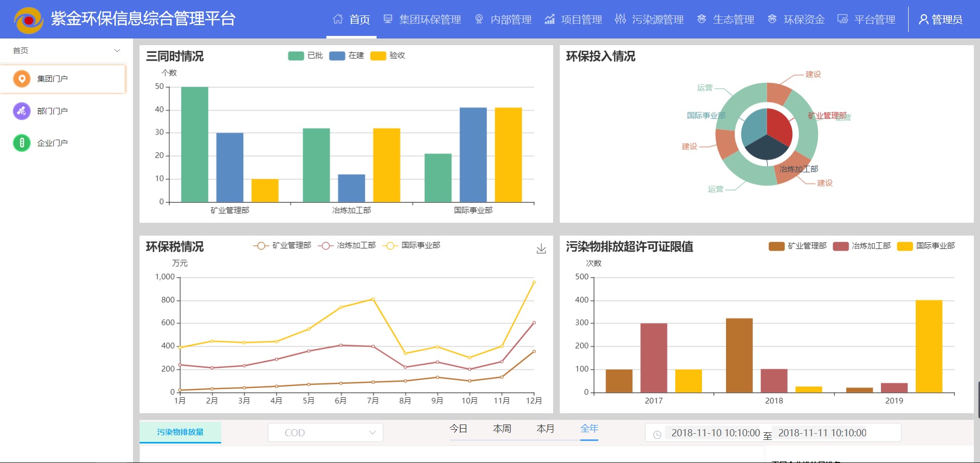980x463 pixels.
Task: Toggle 国际事业部 legend in 环保税情况 chart
Action: click(411, 245)
